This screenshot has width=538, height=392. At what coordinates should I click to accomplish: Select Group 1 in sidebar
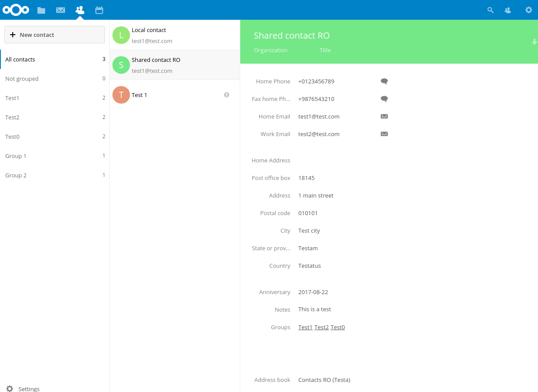point(54,156)
